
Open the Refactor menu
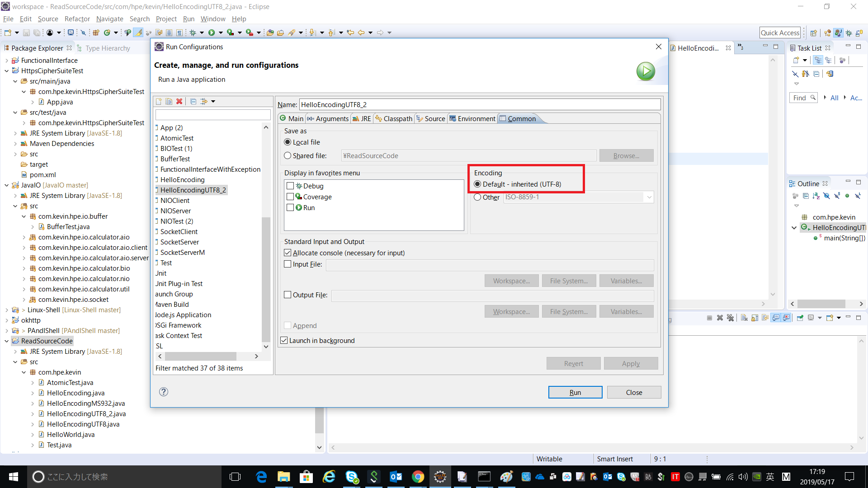pos(77,19)
